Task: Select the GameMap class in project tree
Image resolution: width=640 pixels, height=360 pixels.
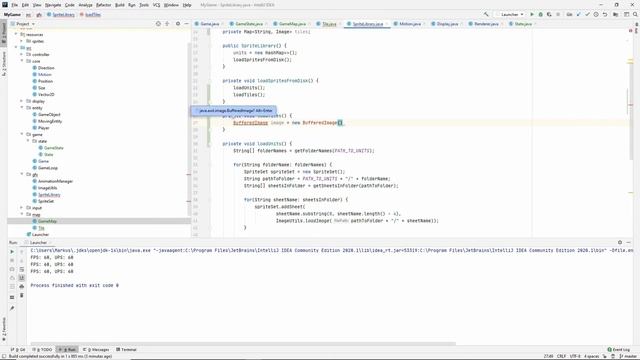Action: click(x=47, y=221)
